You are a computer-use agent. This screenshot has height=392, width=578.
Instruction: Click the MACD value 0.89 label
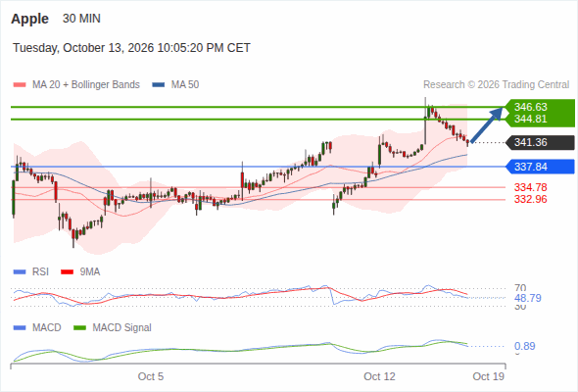[524, 346]
